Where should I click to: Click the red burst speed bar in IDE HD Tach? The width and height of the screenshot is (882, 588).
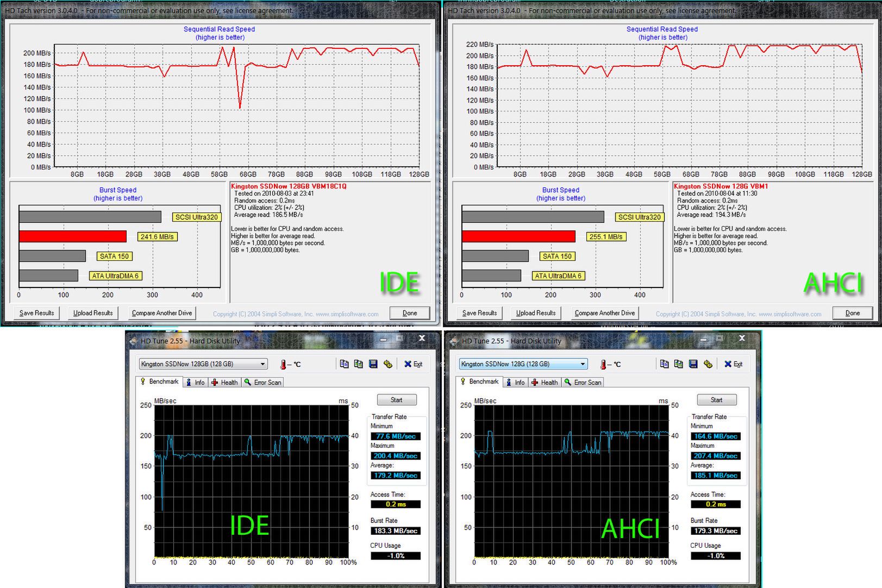pyautogui.click(x=73, y=236)
